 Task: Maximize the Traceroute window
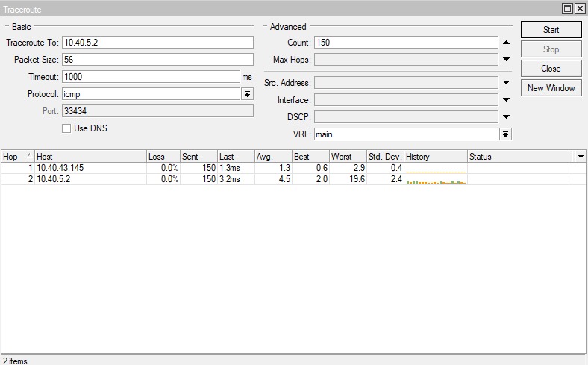pos(567,9)
